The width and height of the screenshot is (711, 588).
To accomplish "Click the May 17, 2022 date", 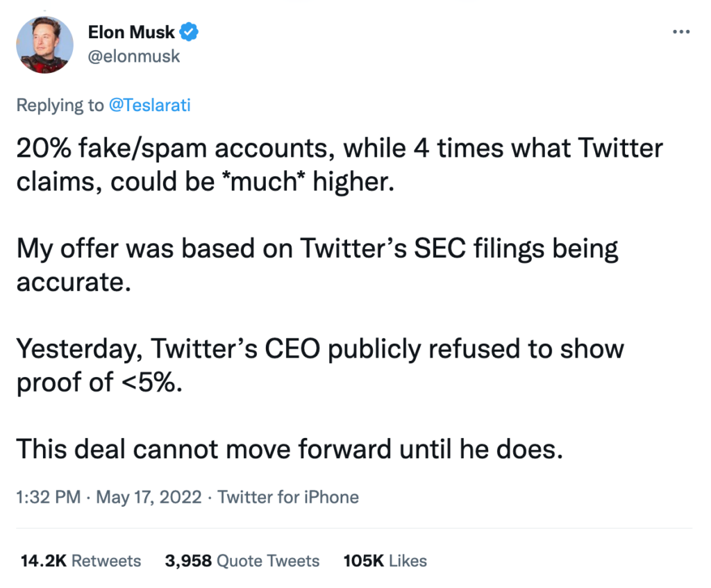I will pos(149,497).
